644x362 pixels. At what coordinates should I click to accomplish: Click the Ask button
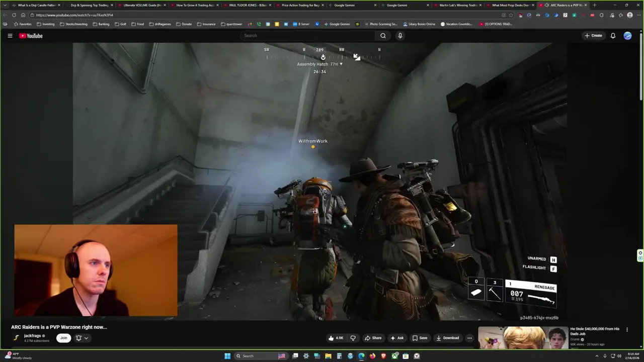[397, 338]
